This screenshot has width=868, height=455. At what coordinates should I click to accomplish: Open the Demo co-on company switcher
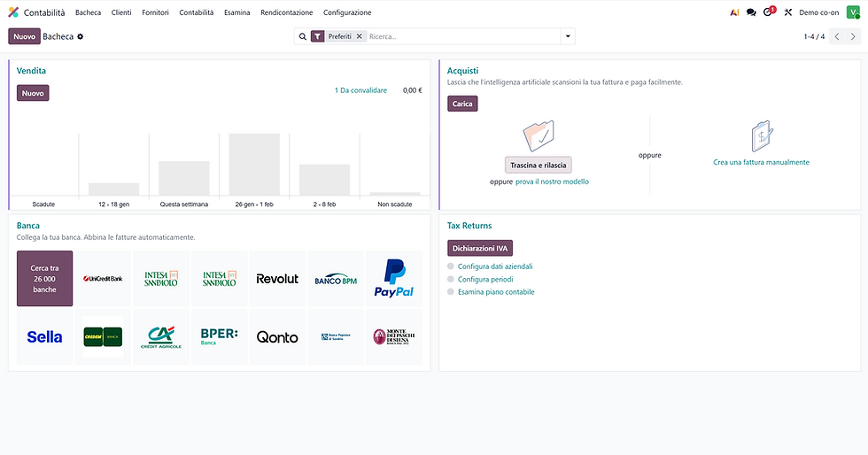tap(818, 12)
